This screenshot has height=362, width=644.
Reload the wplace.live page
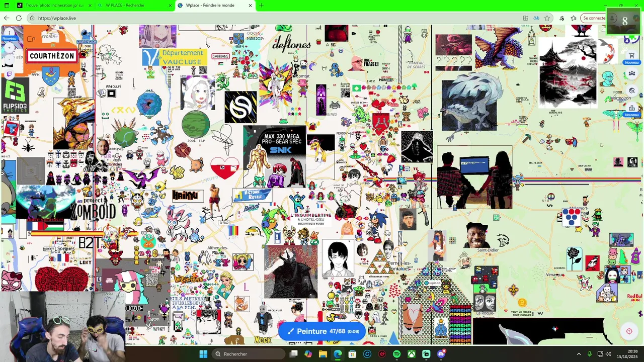[x=19, y=18]
